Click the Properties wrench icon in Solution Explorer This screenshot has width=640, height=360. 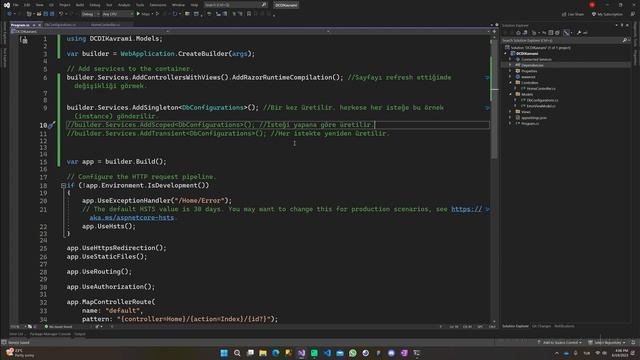tap(579, 33)
